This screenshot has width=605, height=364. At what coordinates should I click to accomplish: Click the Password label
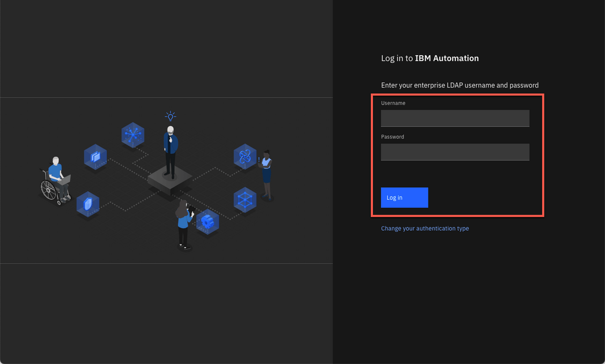click(x=392, y=137)
